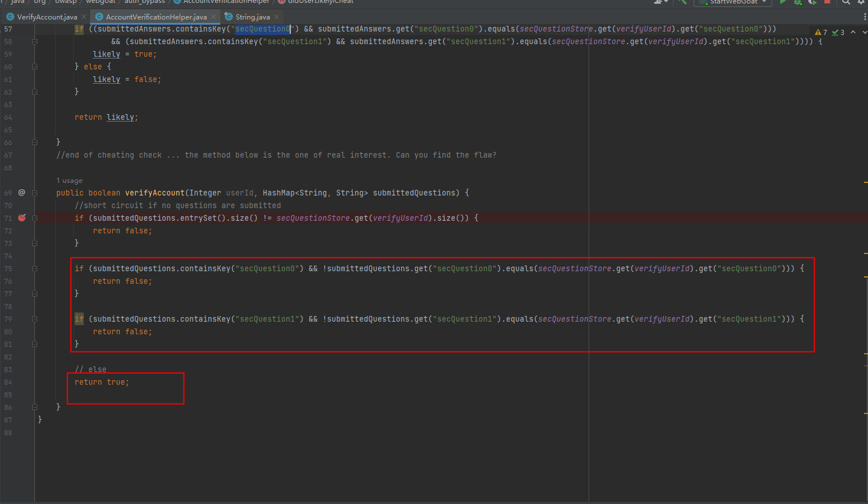This screenshot has width=868, height=504.
Task: Click the warning stripe mark beside line 79
Action: 865,277
